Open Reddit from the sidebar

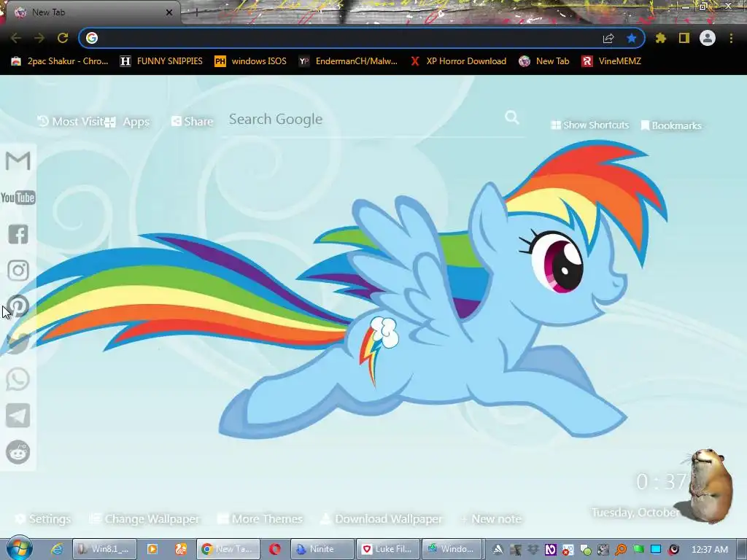click(x=18, y=452)
